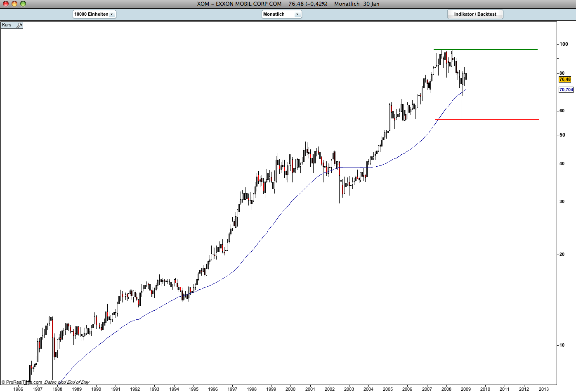Open the Monatlich timeframe dropdown

tap(282, 14)
